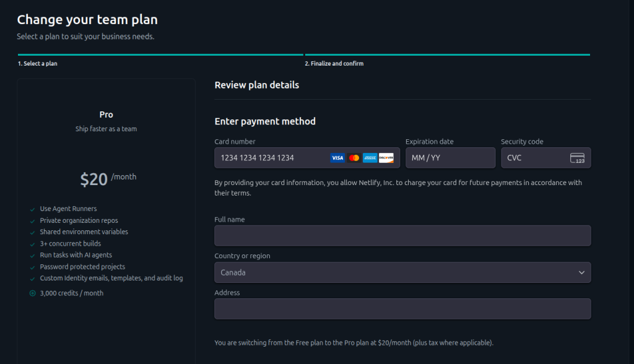Focus the Card number input field

[x=307, y=158]
